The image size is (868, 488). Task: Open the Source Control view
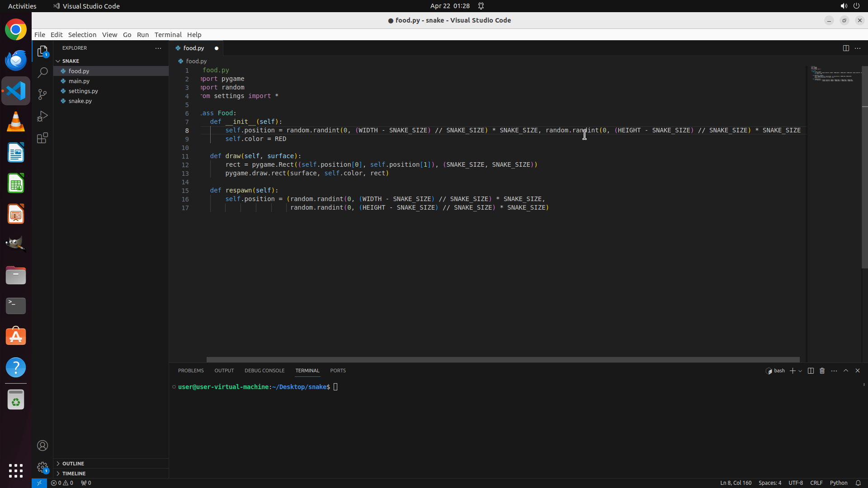coord(42,94)
